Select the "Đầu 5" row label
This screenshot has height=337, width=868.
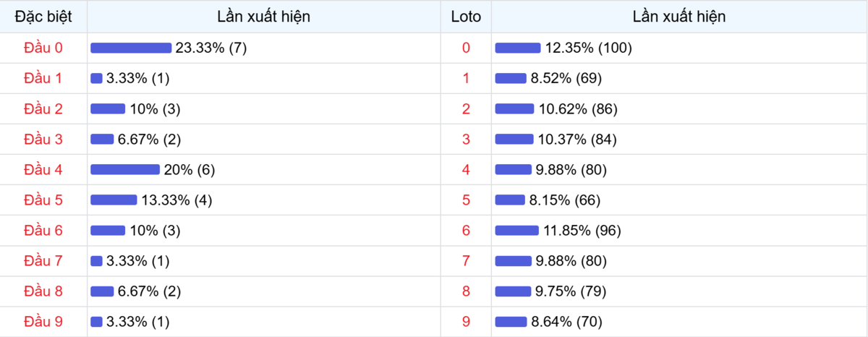43,200
